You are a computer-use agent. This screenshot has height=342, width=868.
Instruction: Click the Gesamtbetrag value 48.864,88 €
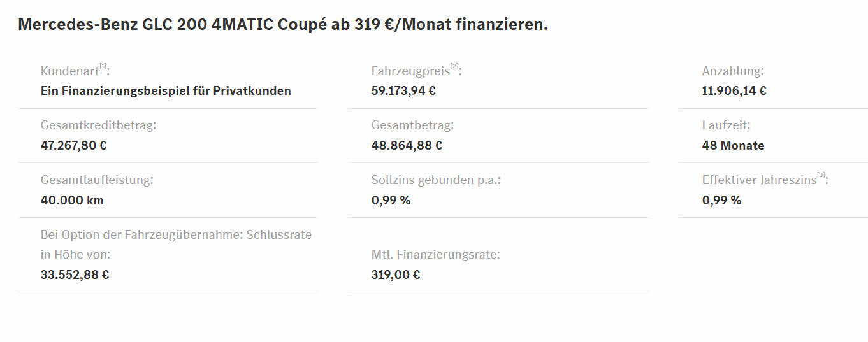[x=407, y=145]
